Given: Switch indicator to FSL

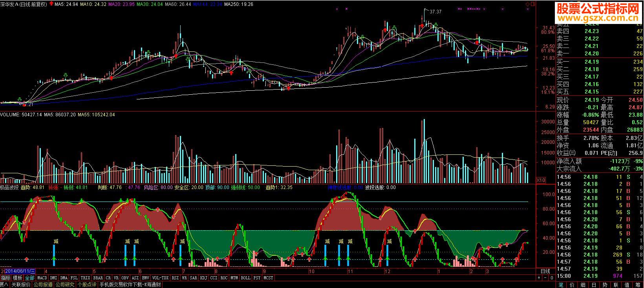Looking at the screenshot, I should (74, 278).
